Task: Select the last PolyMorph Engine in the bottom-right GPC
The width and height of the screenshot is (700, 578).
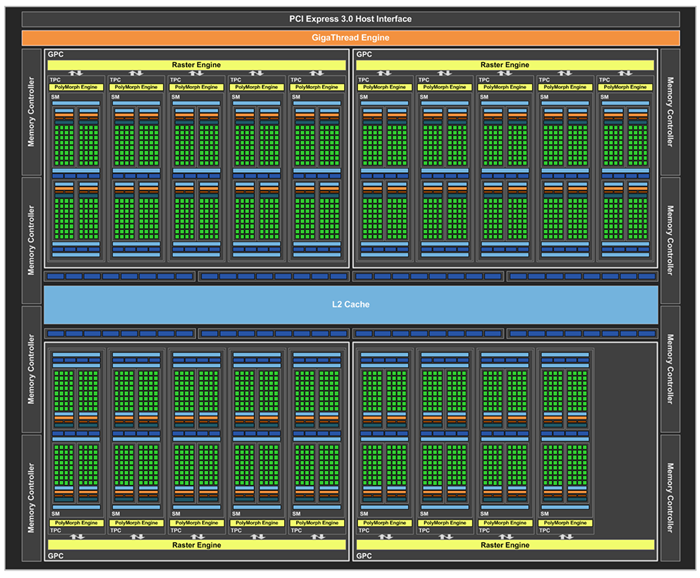Action: (565, 523)
